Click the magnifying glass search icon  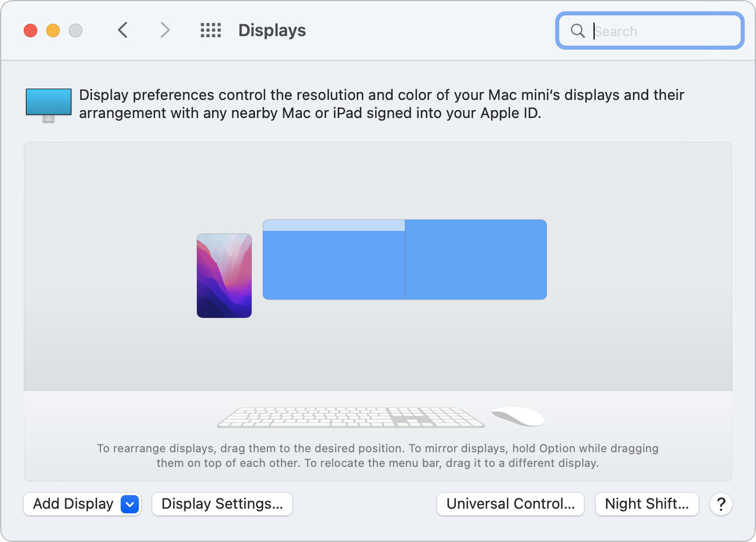coord(577,31)
